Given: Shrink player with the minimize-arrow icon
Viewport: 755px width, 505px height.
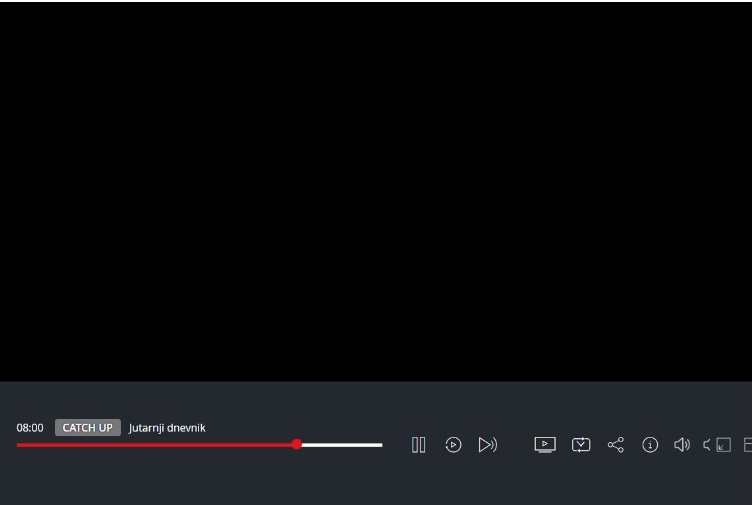Looking at the screenshot, I should [723, 445].
